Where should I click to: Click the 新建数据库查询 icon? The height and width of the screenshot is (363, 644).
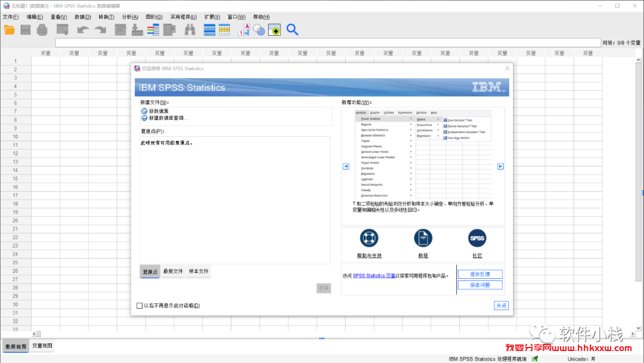144,118
